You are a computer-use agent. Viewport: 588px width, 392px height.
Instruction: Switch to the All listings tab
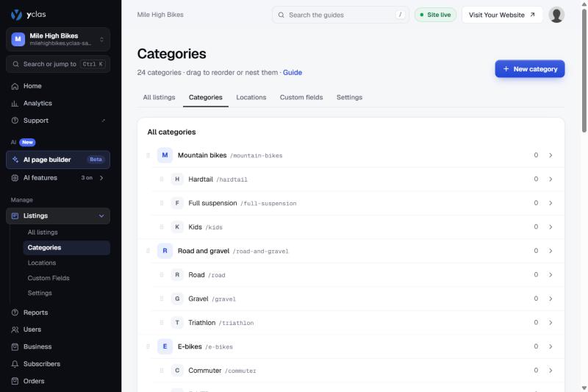point(159,98)
